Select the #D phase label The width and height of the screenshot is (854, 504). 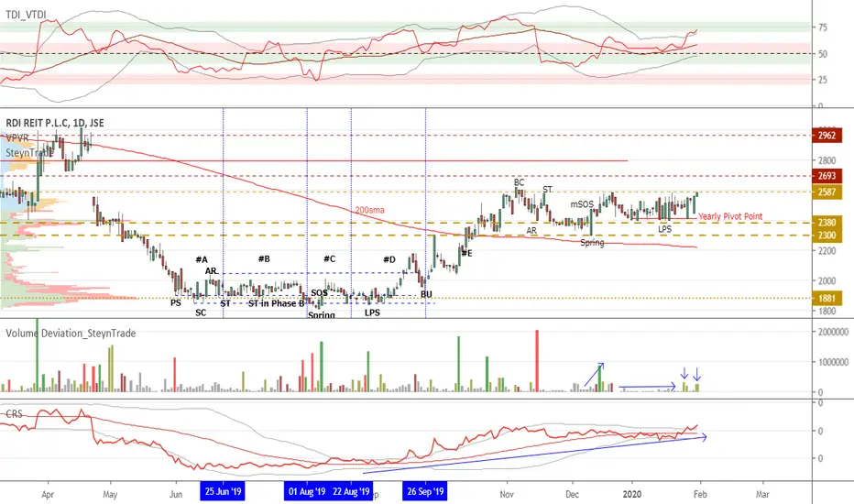coord(389,259)
